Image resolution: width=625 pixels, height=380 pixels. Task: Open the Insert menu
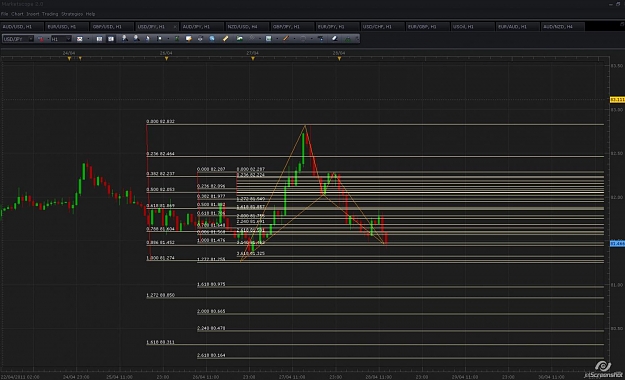pos(33,14)
